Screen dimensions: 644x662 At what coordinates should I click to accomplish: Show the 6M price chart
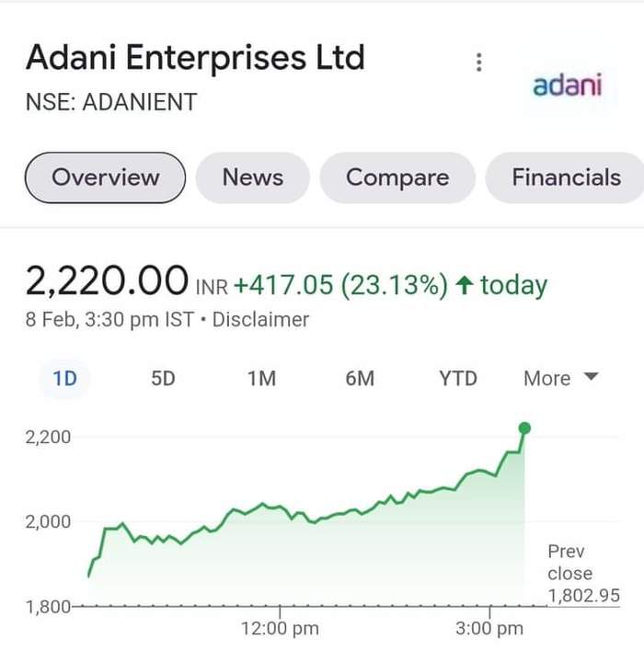coord(360,378)
